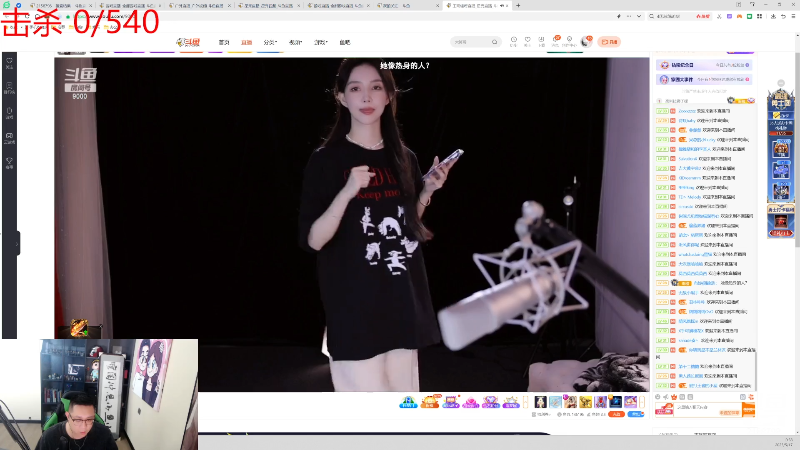Click the first blue gift icon below the video
Screen dimensions: 800x450
click(x=408, y=402)
